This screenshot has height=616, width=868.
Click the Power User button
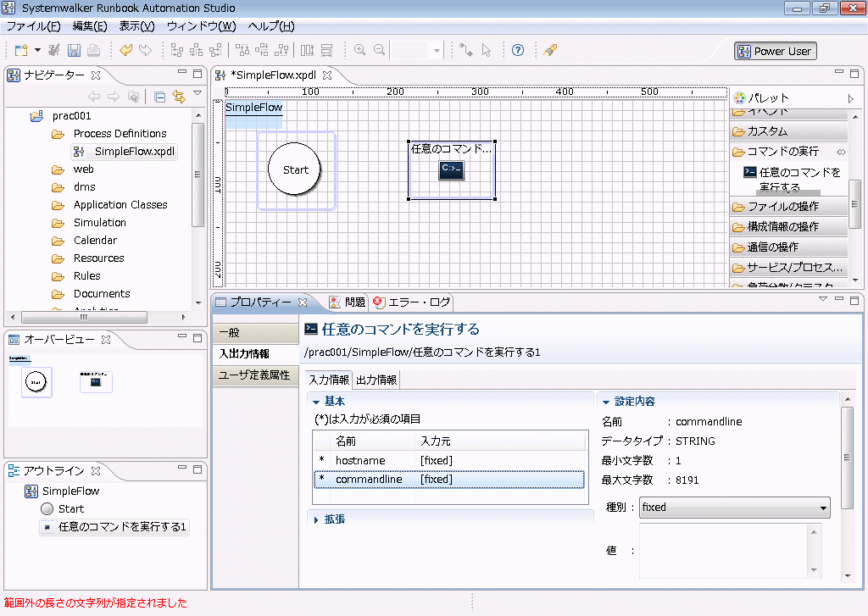[775, 51]
